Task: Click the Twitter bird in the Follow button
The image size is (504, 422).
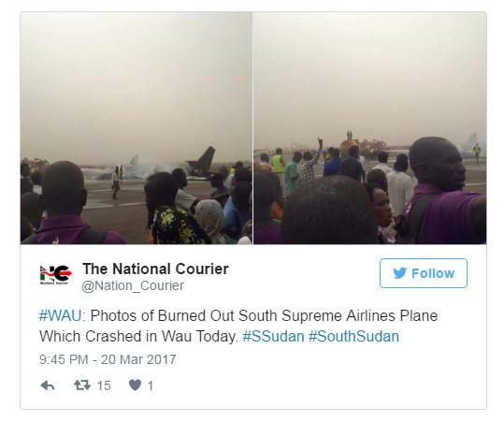Action: [399, 273]
